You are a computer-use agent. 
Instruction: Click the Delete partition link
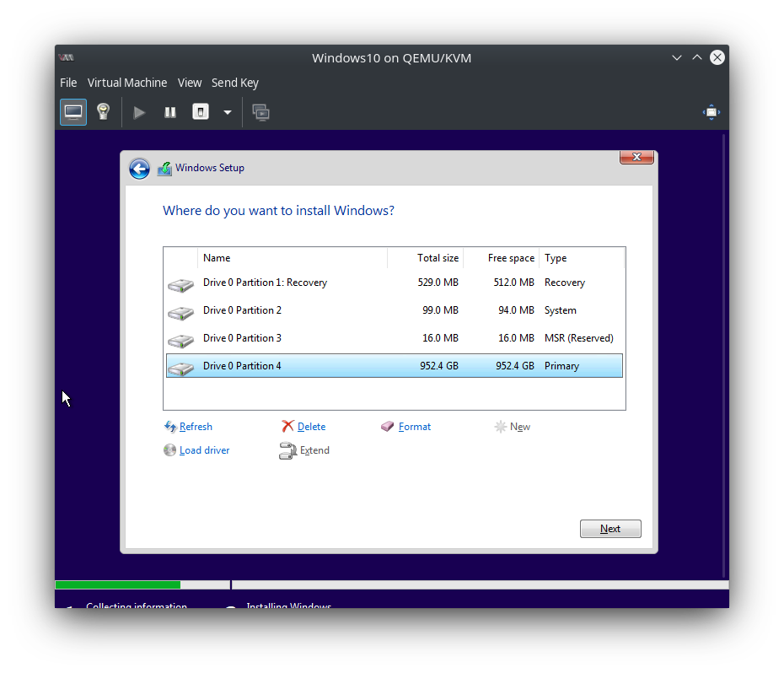pyautogui.click(x=311, y=427)
